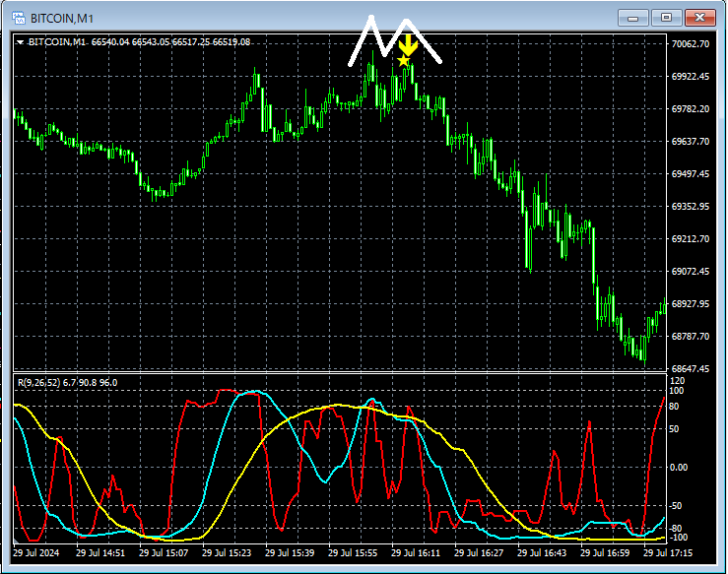Click the 69497.45 price scale label
The image size is (728, 574).
(x=691, y=174)
